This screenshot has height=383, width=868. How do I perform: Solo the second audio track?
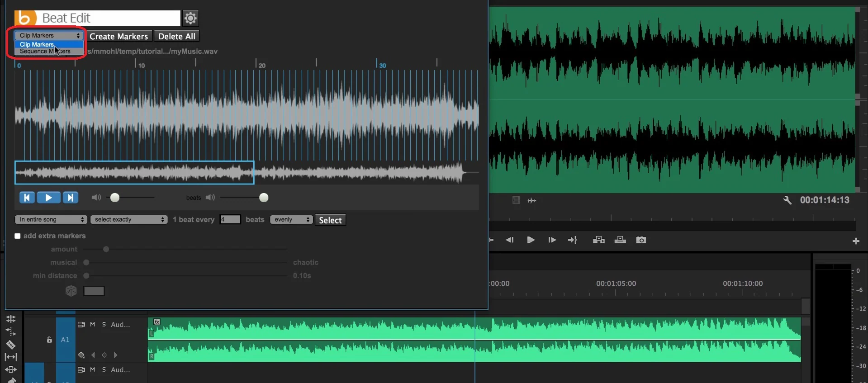point(104,369)
